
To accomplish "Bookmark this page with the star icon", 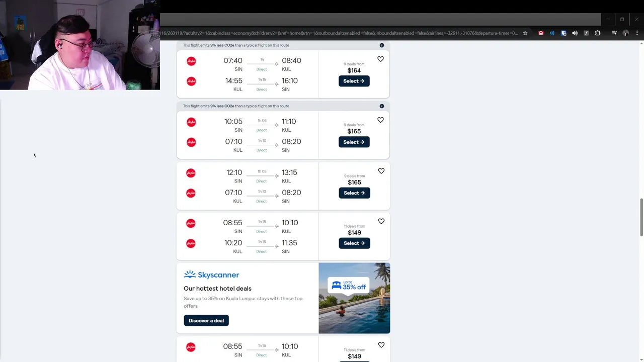I will click(x=525, y=33).
